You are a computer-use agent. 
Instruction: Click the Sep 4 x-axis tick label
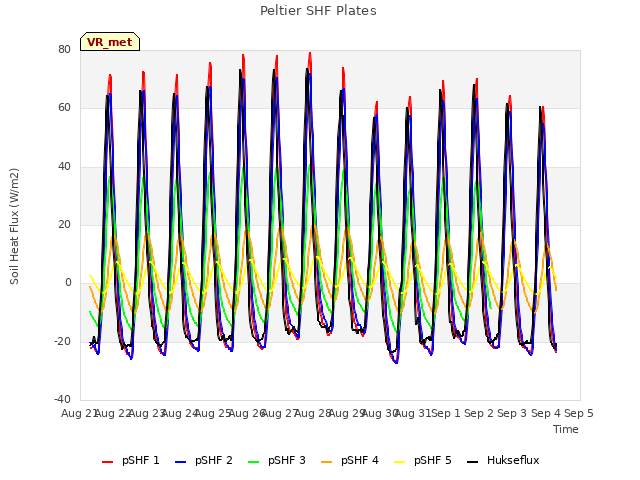[x=546, y=413]
